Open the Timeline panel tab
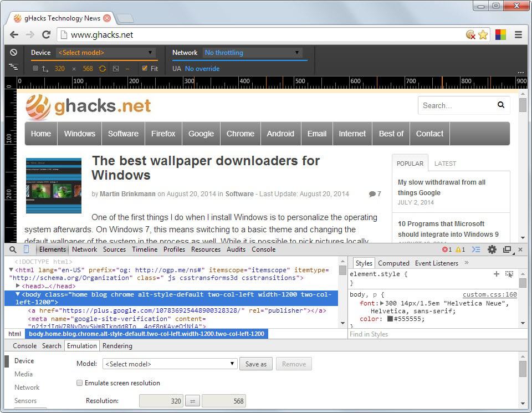532x413 pixels. [x=145, y=249]
